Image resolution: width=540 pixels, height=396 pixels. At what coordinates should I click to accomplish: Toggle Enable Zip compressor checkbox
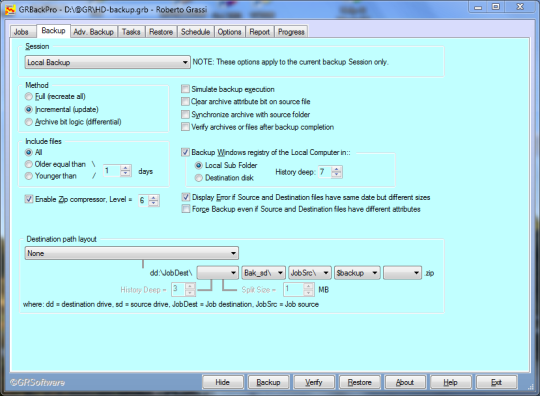[29, 199]
